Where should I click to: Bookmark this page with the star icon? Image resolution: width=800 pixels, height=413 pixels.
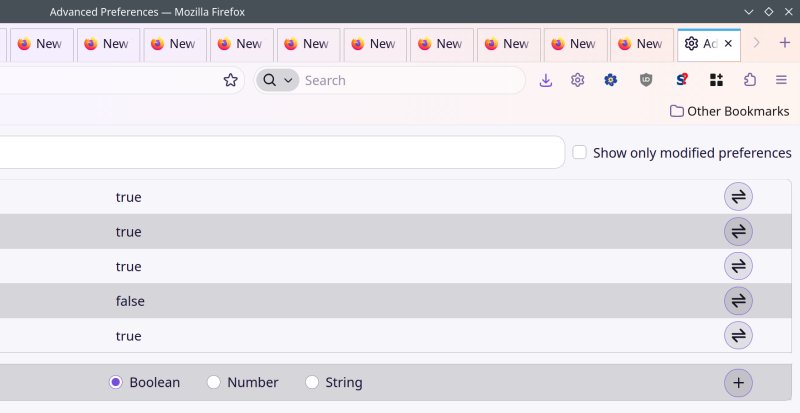click(x=231, y=80)
